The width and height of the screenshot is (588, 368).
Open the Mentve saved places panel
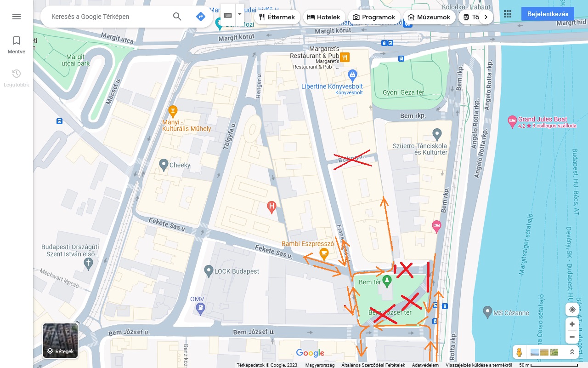pos(17,45)
